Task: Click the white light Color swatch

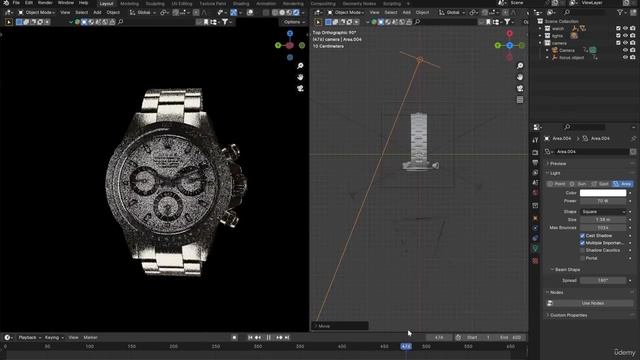Action: [603, 193]
